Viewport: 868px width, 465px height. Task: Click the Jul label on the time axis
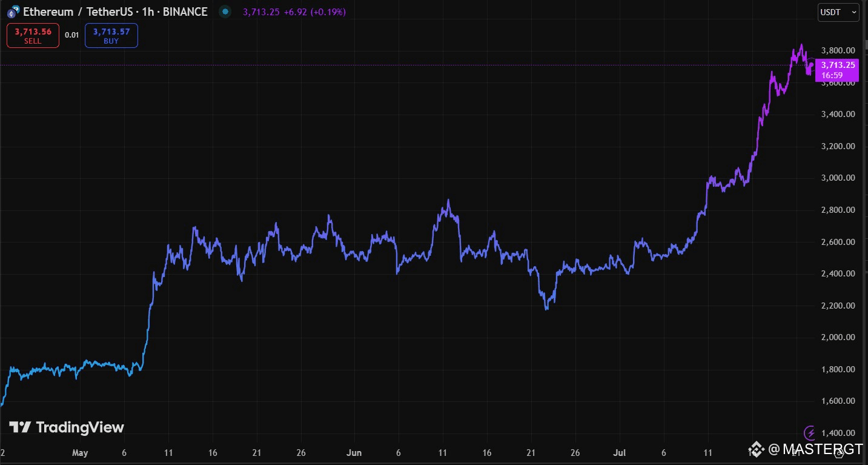(x=619, y=453)
